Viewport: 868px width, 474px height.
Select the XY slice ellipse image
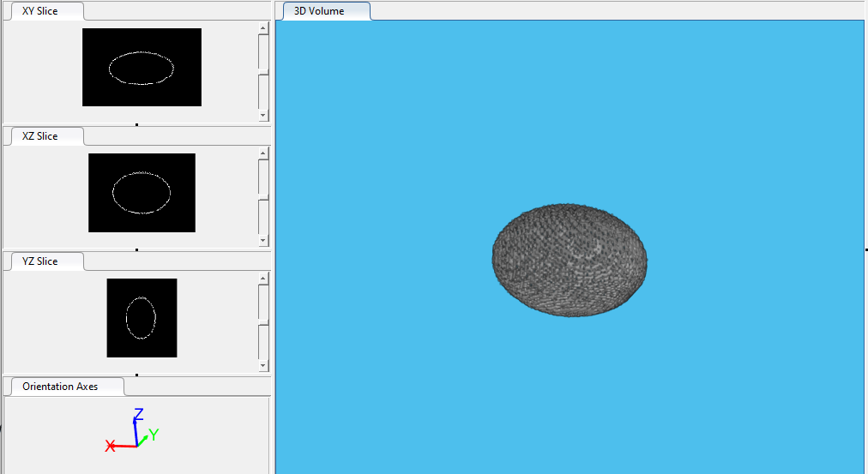142,68
